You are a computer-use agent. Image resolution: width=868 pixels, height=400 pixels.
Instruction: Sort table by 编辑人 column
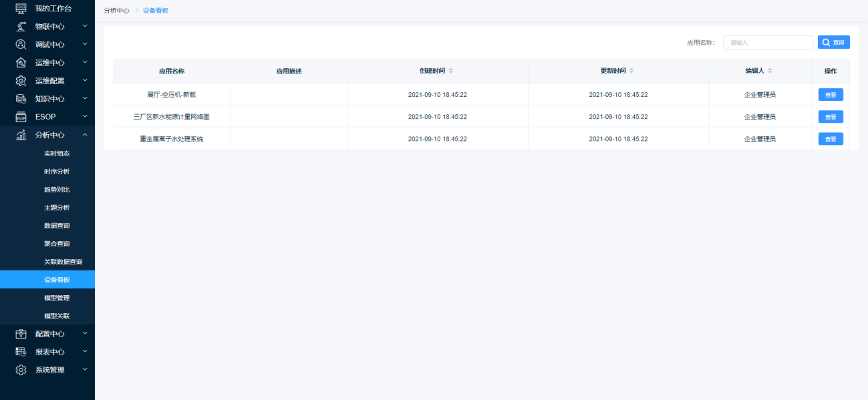pyautogui.click(x=770, y=71)
